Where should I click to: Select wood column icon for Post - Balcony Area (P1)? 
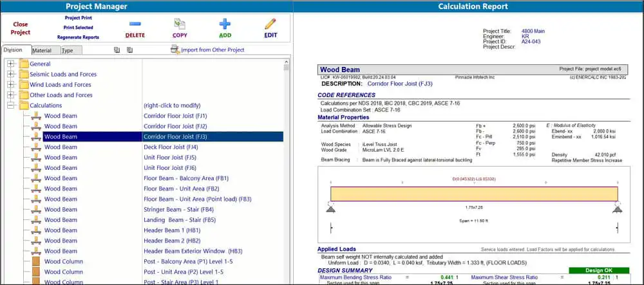click(37, 261)
